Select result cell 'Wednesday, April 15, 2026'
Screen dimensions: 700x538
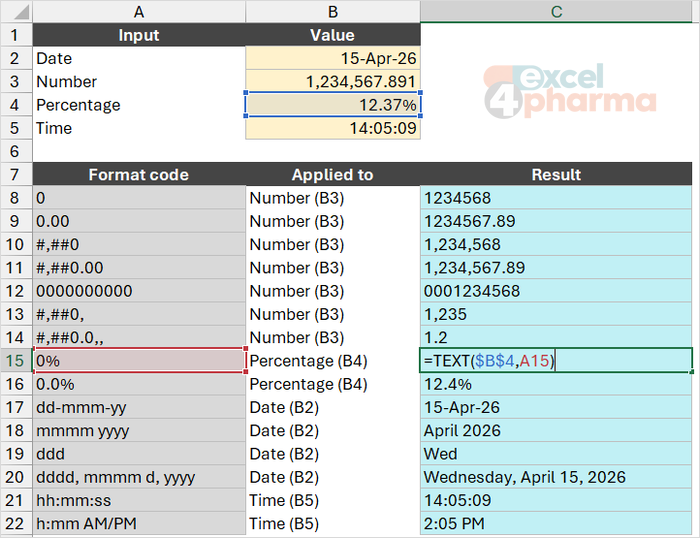(556, 477)
